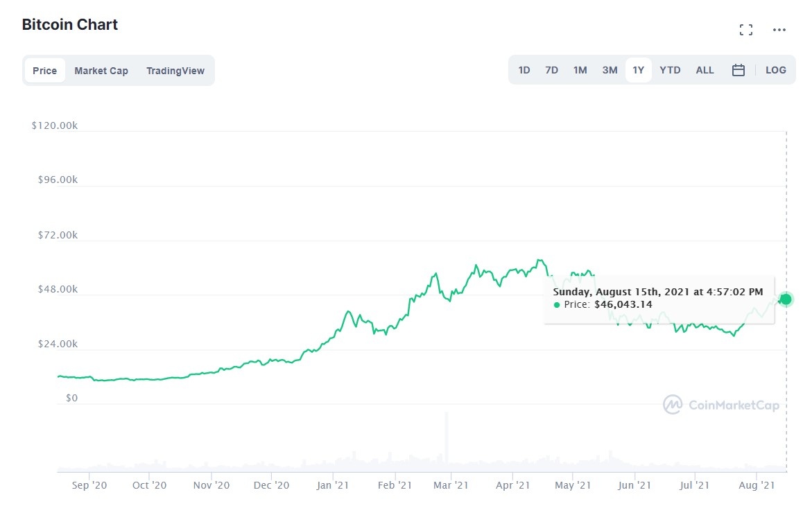This screenshot has height=506, width=812.
Task: Enable the LOG scale toggle
Action: [775, 69]
